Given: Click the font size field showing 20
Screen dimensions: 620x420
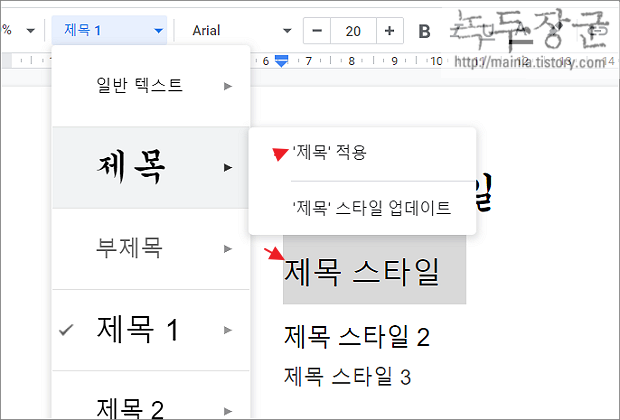Looking at the screenshot, I should pos(353,30).
